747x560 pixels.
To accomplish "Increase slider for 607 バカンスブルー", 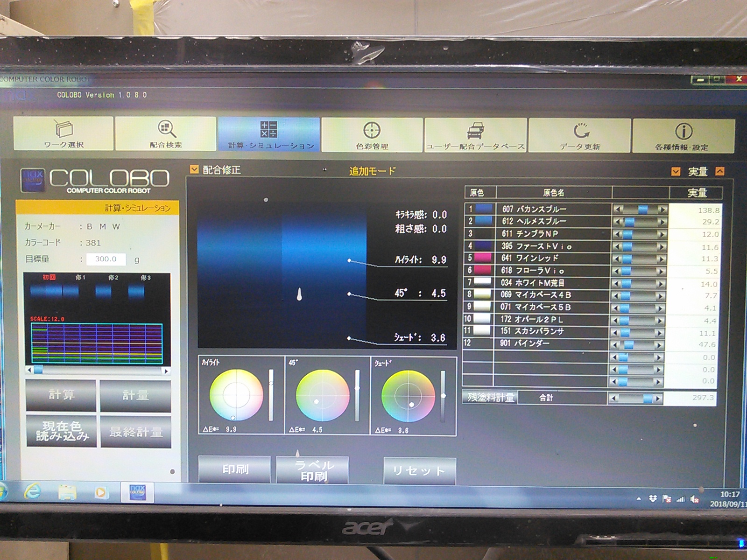I will (662, 210).
